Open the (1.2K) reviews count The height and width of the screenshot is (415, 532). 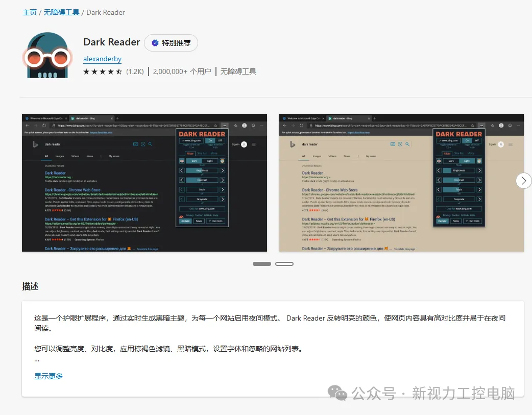(x=135, y=71)
